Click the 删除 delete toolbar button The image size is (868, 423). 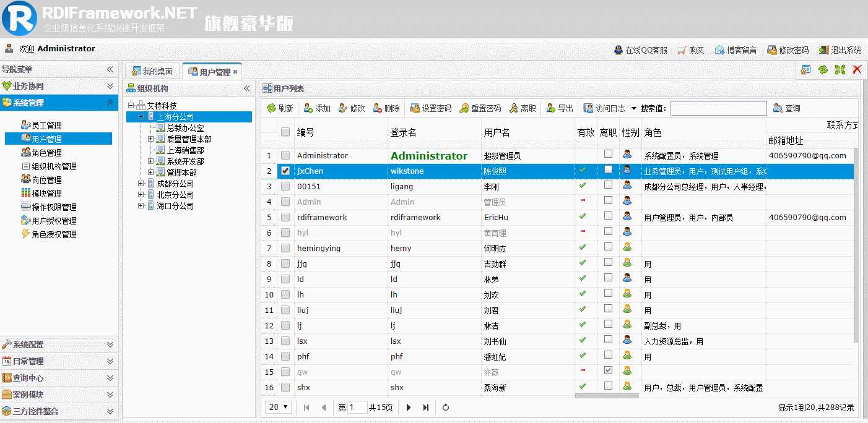point(386,108)
